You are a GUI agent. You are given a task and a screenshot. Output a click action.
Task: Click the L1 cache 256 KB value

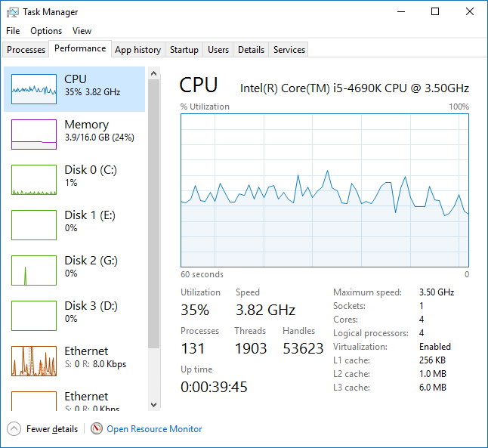click(432, 360)
